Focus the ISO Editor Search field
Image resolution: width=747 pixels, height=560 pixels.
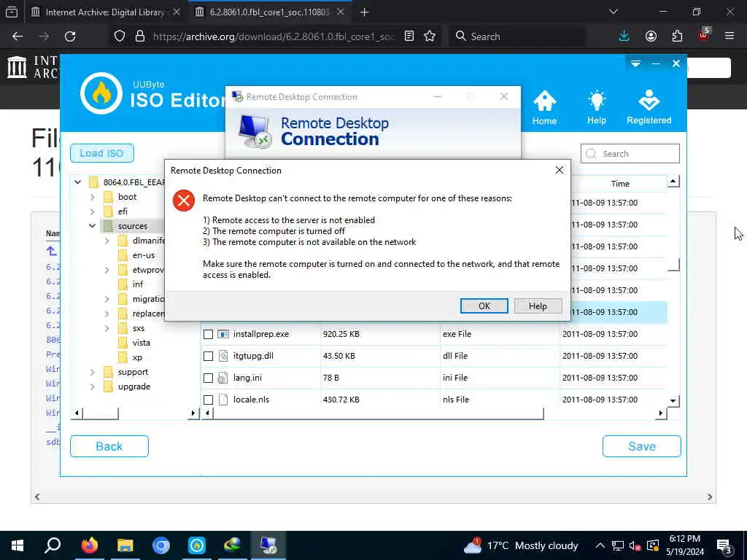pyautogui.click(x=630, y=154)
